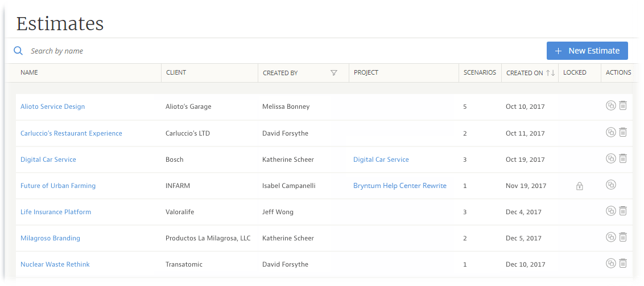The height and width of the screenshot is (286, 644).
Task: Duplicate the Digital Car Service estimate row
Action: (611, 158)
